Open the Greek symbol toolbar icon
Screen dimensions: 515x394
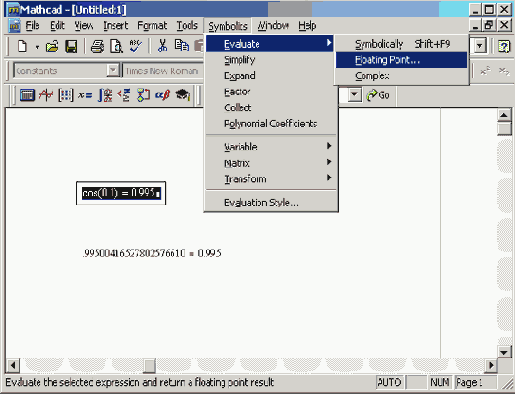[163, 95]
